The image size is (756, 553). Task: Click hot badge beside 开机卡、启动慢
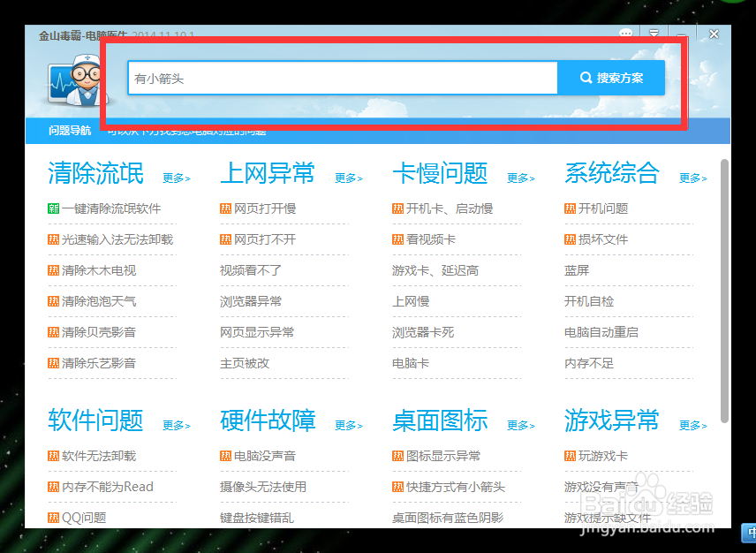[397, 208]
